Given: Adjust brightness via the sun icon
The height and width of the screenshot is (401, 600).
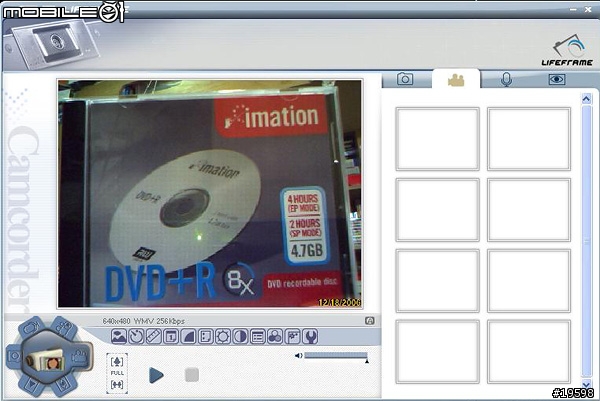Looking at the screenshot, I should point(223,336).
